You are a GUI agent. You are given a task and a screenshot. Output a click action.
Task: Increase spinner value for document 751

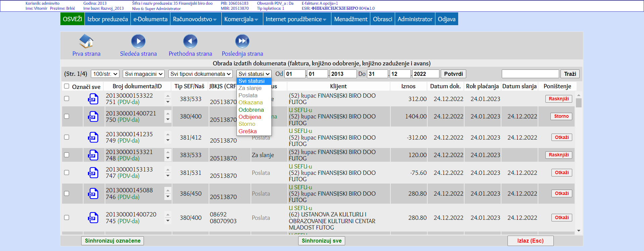[168, 96]
